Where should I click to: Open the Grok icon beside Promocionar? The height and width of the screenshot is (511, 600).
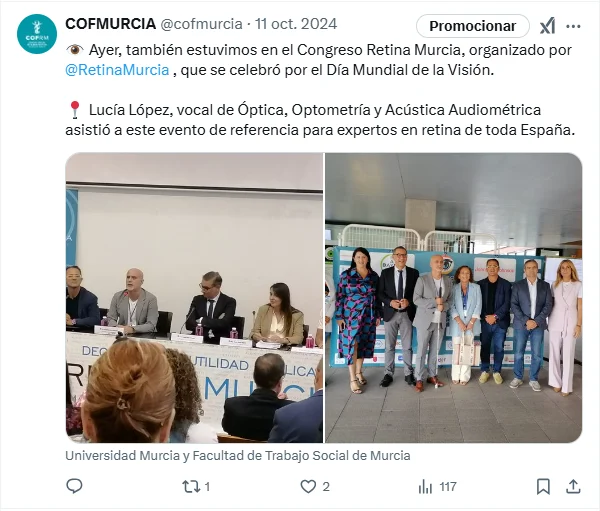[548, 26]
